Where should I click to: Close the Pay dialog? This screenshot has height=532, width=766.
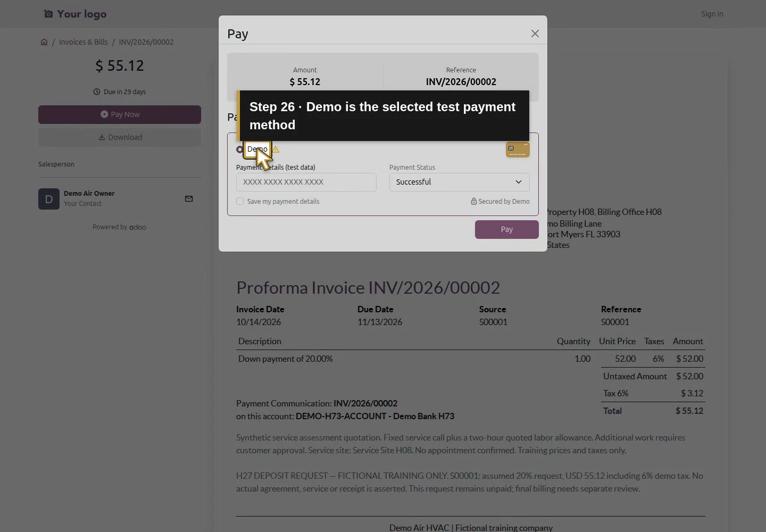[x=535, y=34]
